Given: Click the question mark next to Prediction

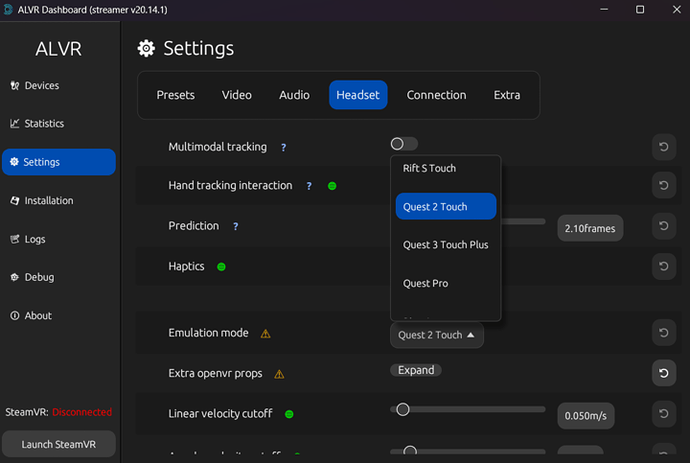Looking at the screenshot, I should click(235, 226).
